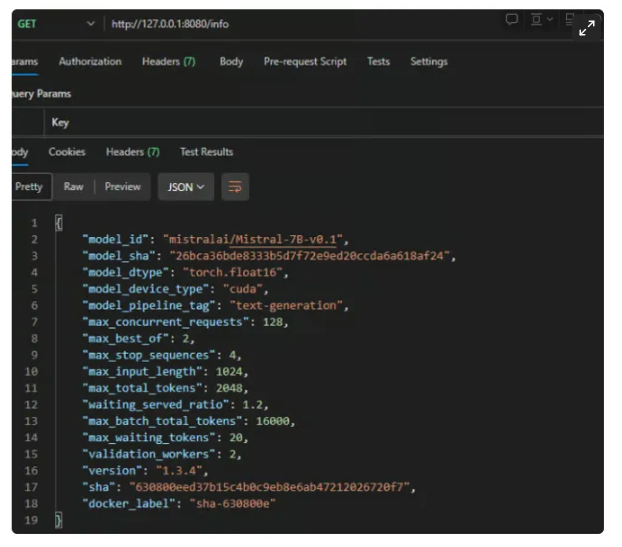Click the "cuda" value
622x547 pixels.
[x=243, y=289]
